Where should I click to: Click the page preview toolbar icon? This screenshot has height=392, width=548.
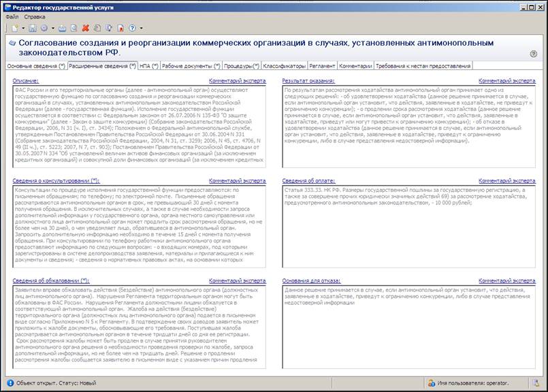[74, 29]
